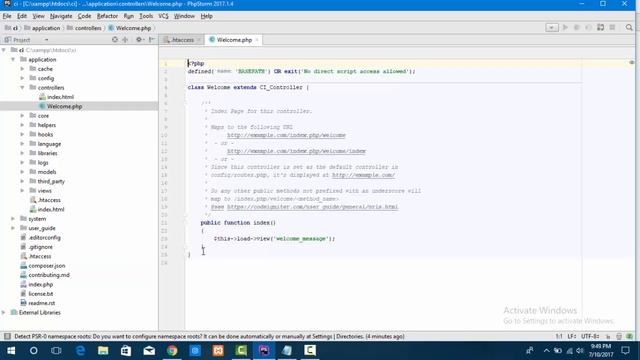
Task: Toggle fold marker at public function index
Action: click(185, 223)
